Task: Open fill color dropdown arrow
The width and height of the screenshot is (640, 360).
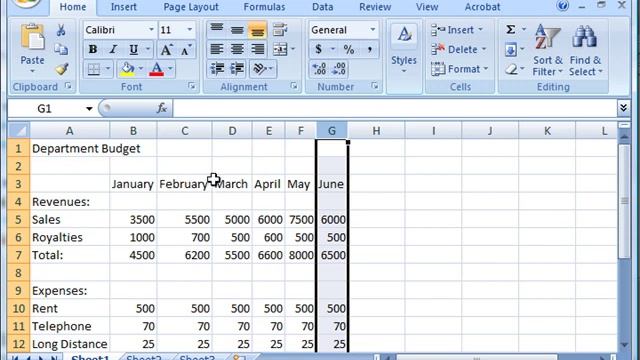Action: coord(141,69)
